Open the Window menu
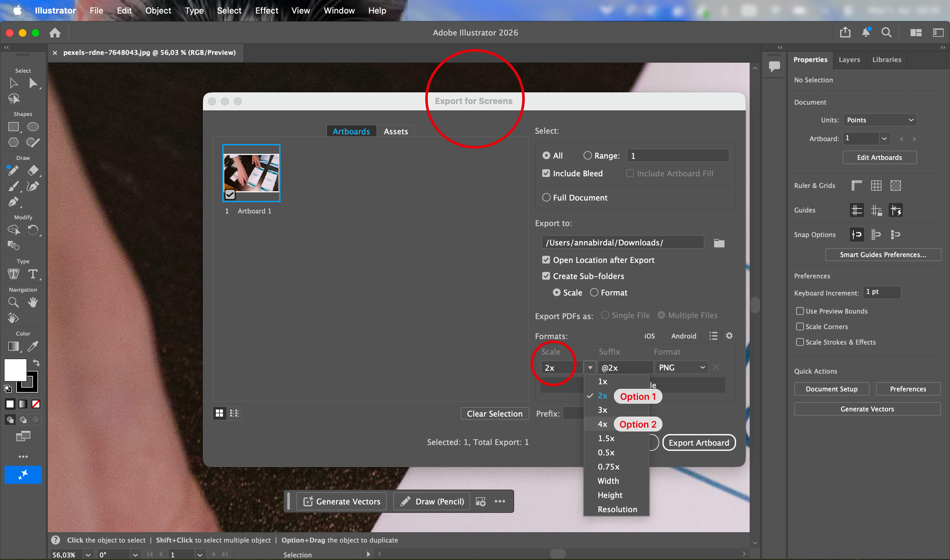 (x=339, y=11)
